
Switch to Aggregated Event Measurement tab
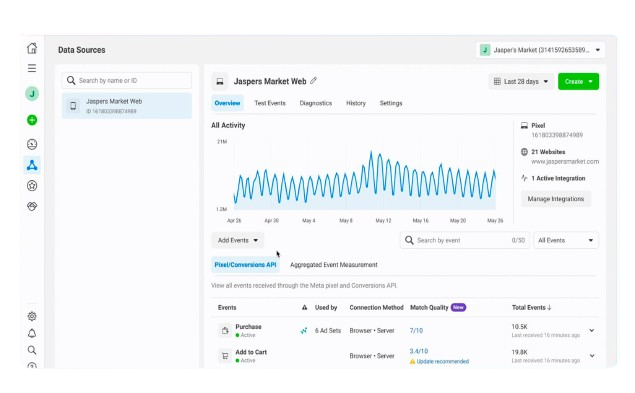pos(334,265)
